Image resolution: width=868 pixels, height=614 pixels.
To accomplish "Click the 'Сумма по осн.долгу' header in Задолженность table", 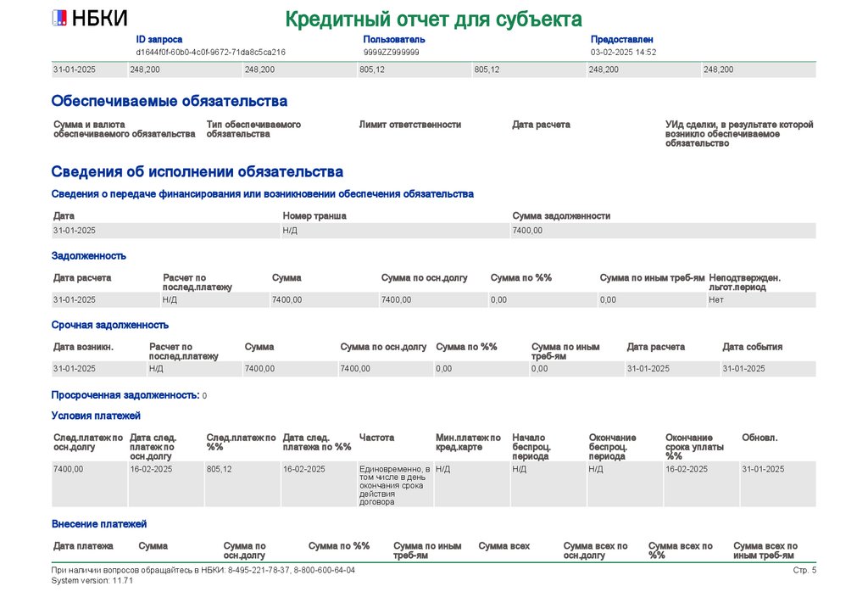I will 425,278.
